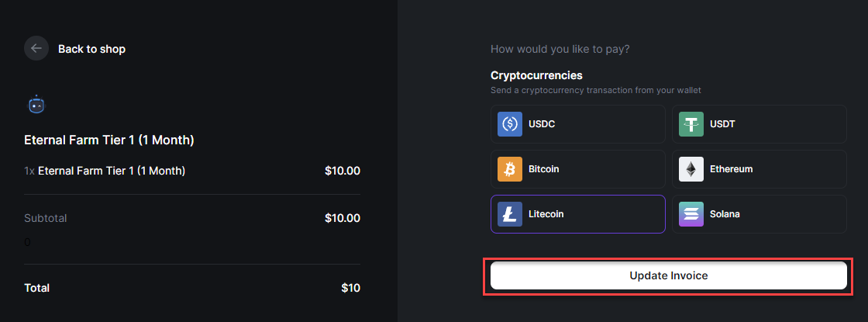Go to Back to shop link
868x322 pixels.
tap(92, 49)
